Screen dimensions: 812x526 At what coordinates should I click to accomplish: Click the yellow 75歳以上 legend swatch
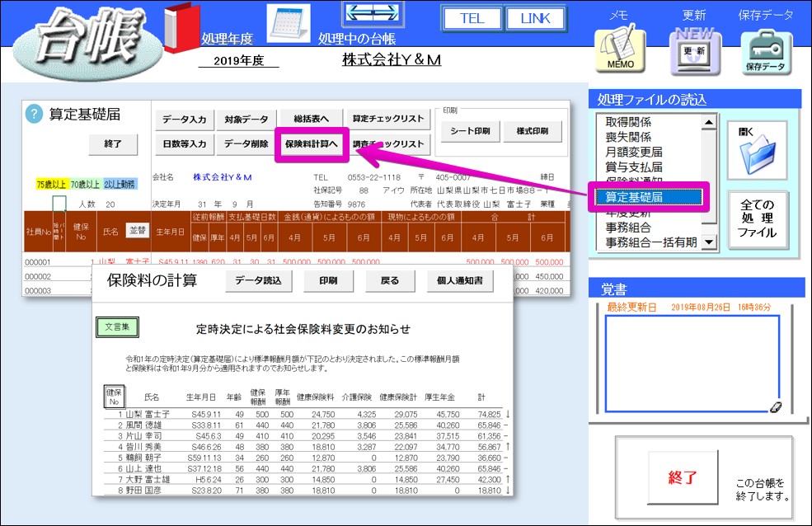tap(51, 185)
